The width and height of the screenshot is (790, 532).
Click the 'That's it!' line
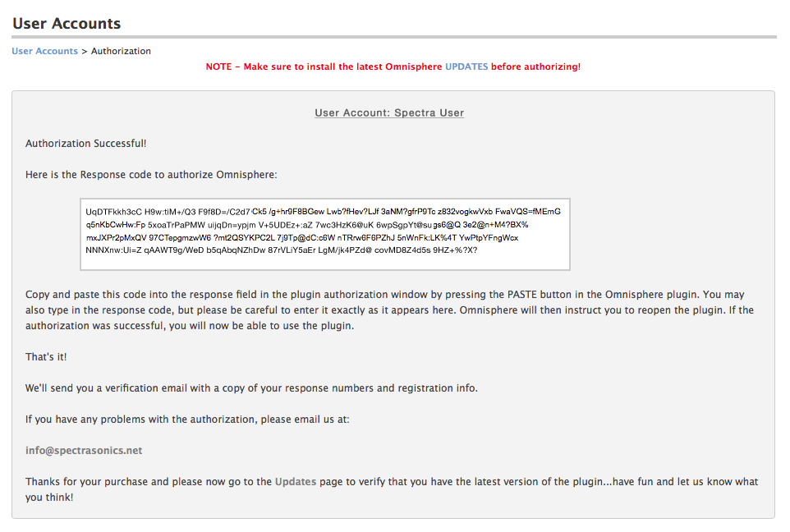coord(46,356)
